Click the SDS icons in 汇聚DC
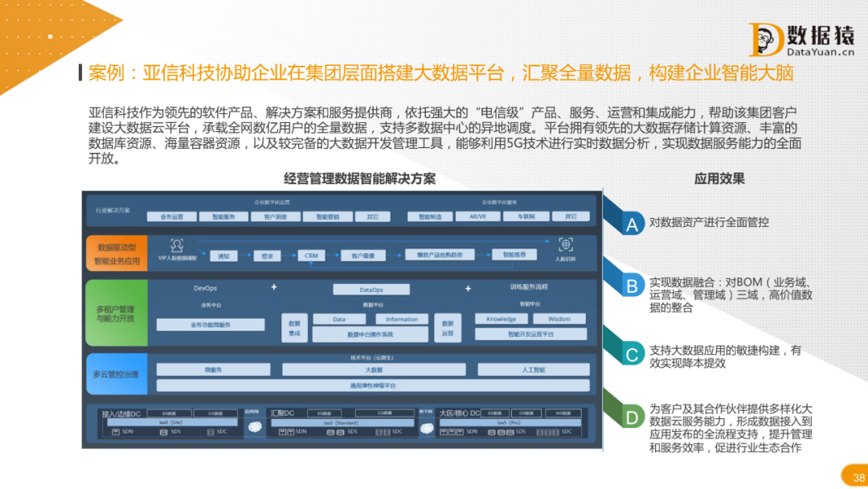The image size is (868, 489). pyautogui.click(x=335, y=432)
